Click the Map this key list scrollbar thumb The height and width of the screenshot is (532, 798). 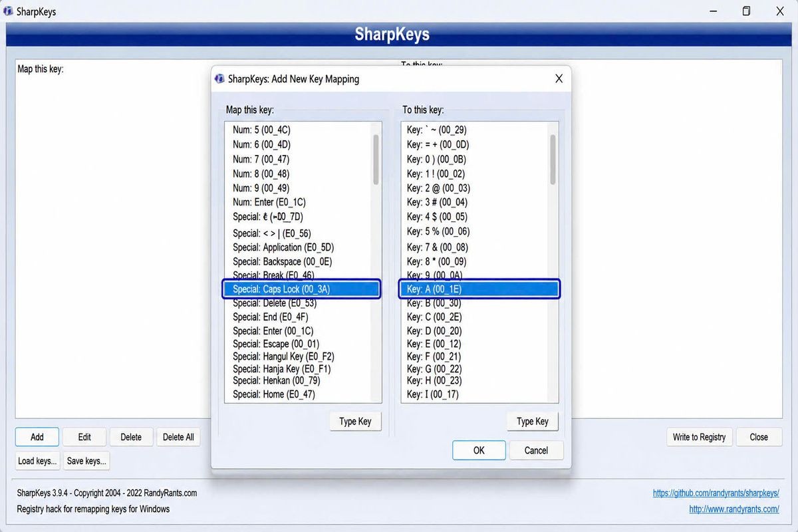pos(376,160)
